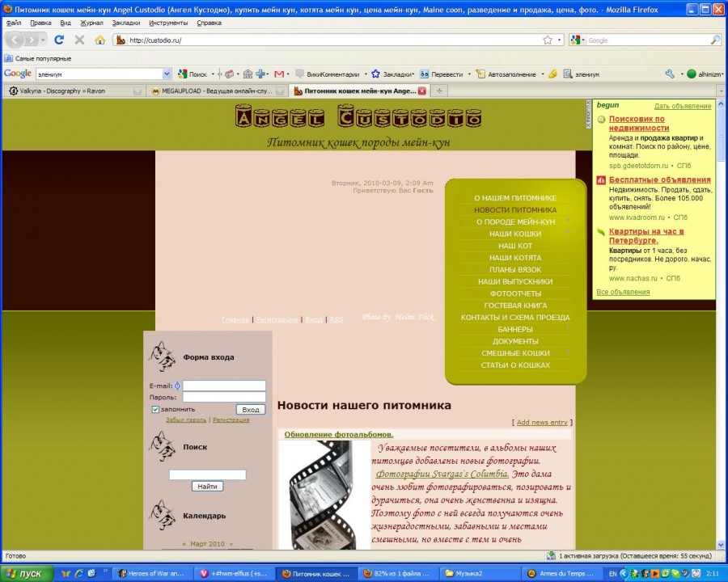This screenshot has height=582, width=728.
Task: Open the Файл menu
Action: tap(14, 23)
